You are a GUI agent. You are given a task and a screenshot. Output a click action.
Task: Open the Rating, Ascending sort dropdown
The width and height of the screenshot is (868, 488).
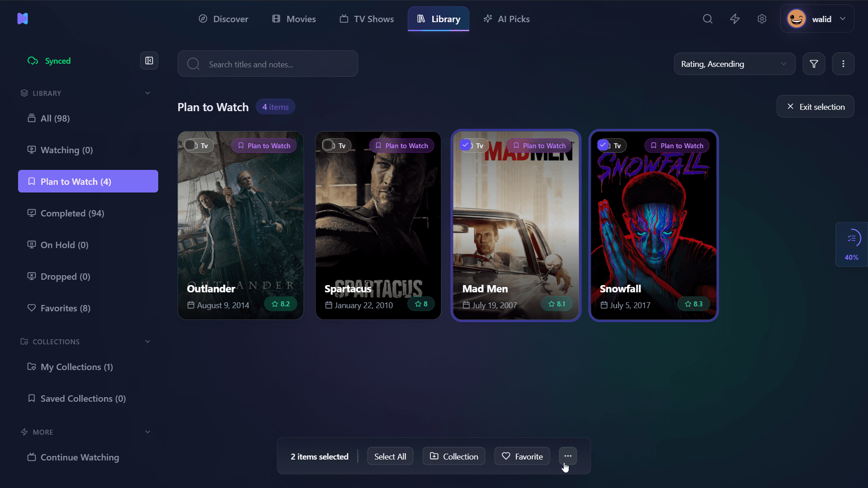(734, 64)
